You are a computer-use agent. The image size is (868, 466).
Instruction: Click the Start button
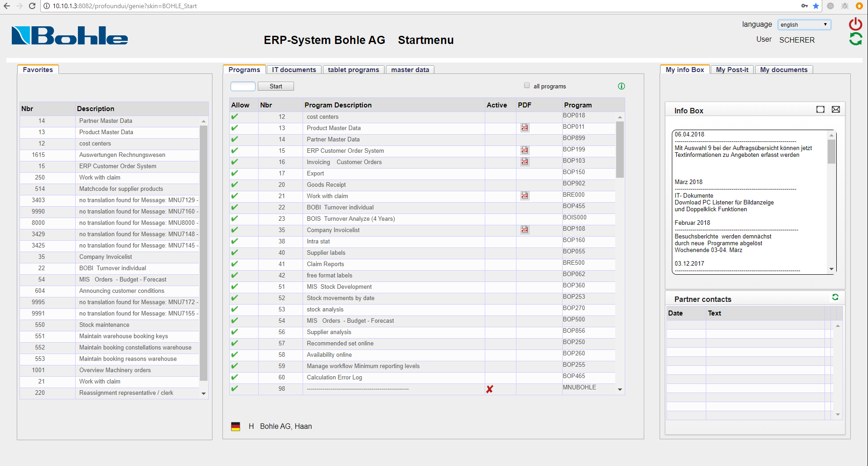pos(276,86)
